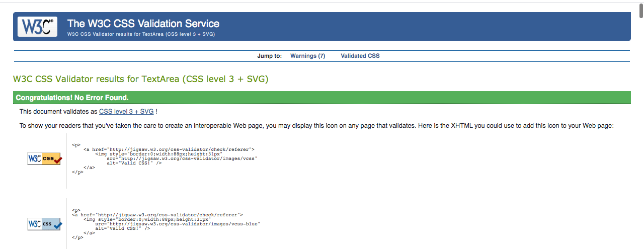Screen dimensions: 644x249
Task: Click the second snippet's img style code line
Action: (x=147, y=219)
